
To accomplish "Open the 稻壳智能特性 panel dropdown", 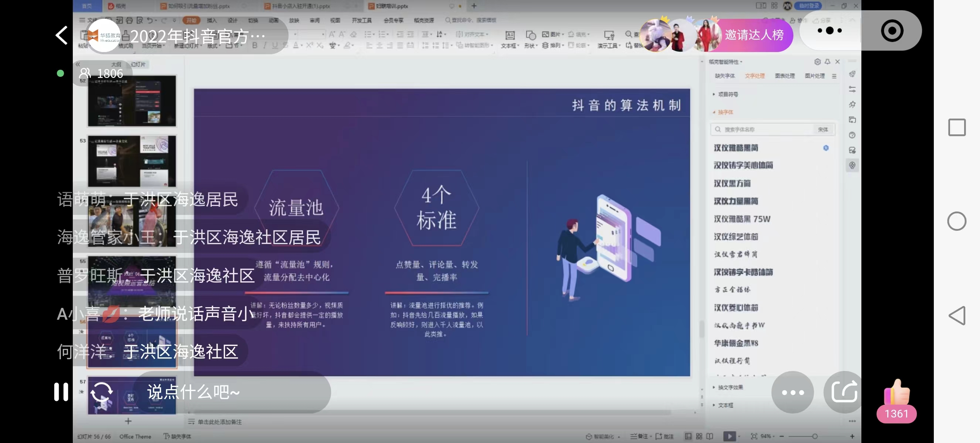I will 725,62.
